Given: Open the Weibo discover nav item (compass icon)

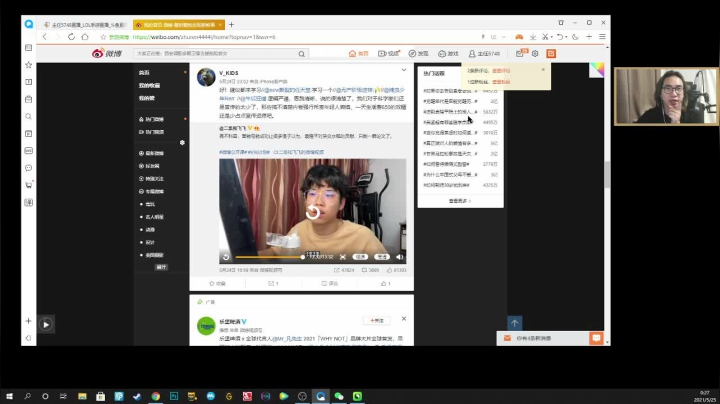Looking at the screenshot, I should (x=418, y=54).
